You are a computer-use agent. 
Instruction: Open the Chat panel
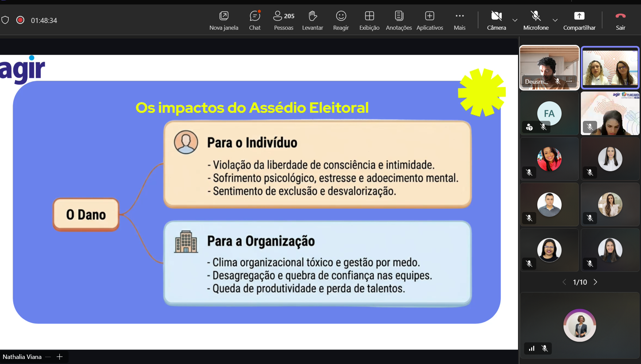point(254,20)
